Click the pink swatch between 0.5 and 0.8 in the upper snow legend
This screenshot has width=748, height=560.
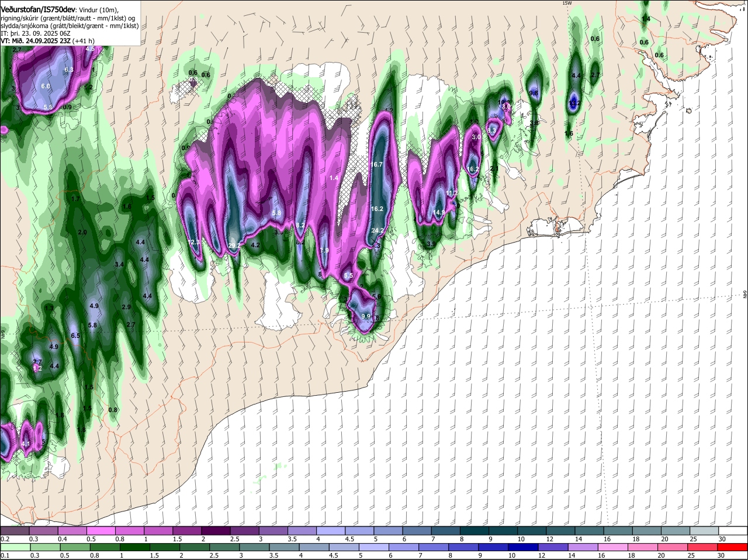pyautogui.click(x=101, y=531)
